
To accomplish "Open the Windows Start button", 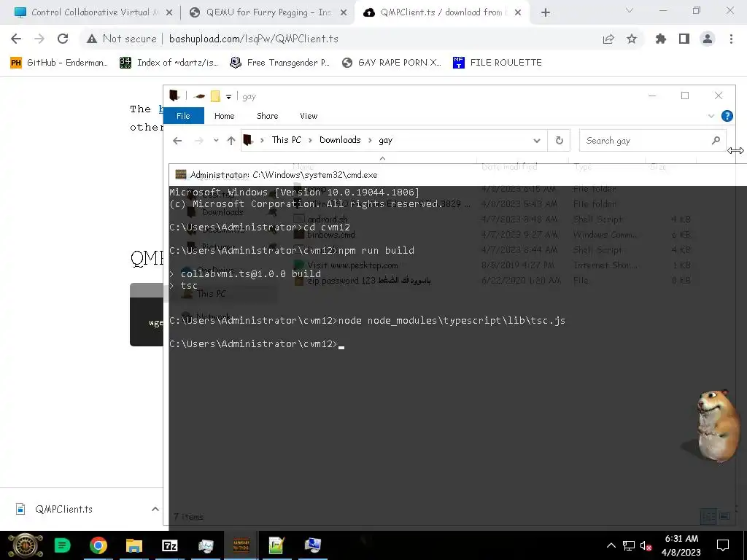I will [26, 545].
